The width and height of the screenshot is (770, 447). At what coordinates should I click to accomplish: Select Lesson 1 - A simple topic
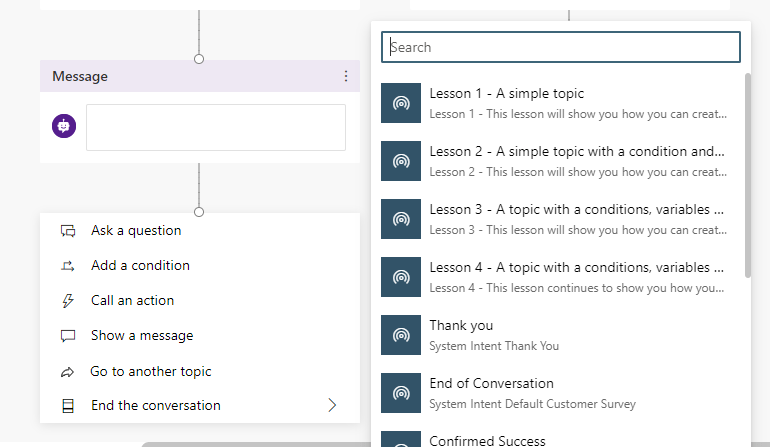click(506, 93)
